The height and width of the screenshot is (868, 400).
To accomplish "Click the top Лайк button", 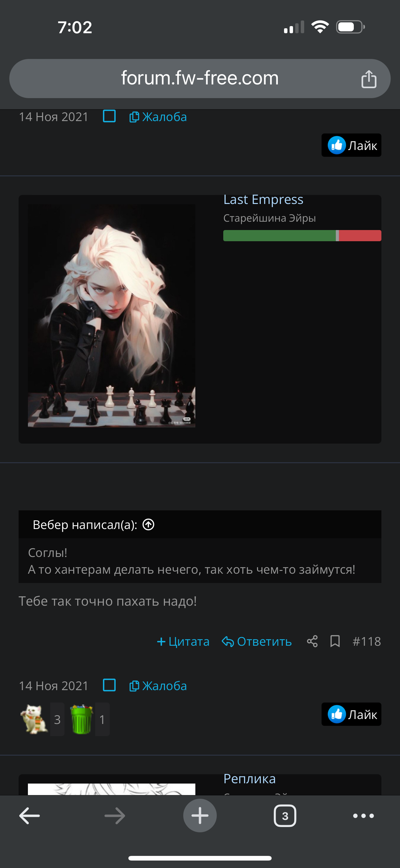I will 351,145.
